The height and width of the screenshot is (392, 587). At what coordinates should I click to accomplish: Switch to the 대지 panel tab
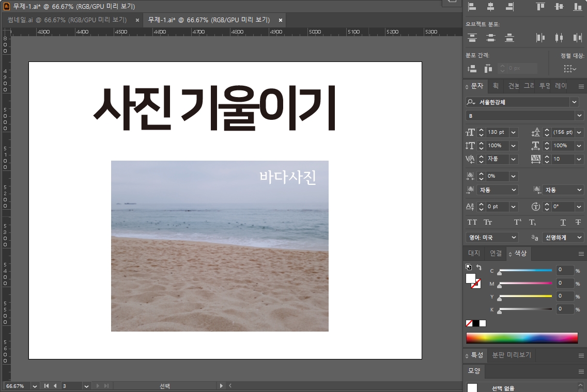[x=474, y=253]
